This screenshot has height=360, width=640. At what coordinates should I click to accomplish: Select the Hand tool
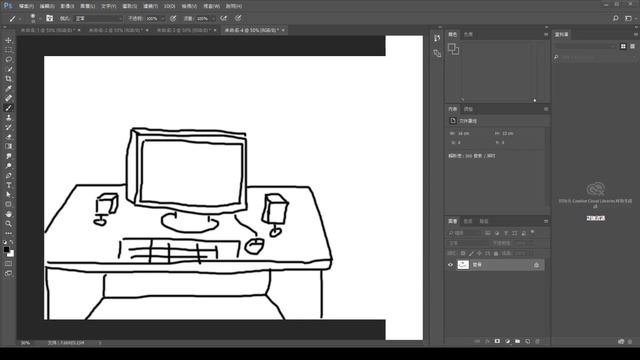9,214
